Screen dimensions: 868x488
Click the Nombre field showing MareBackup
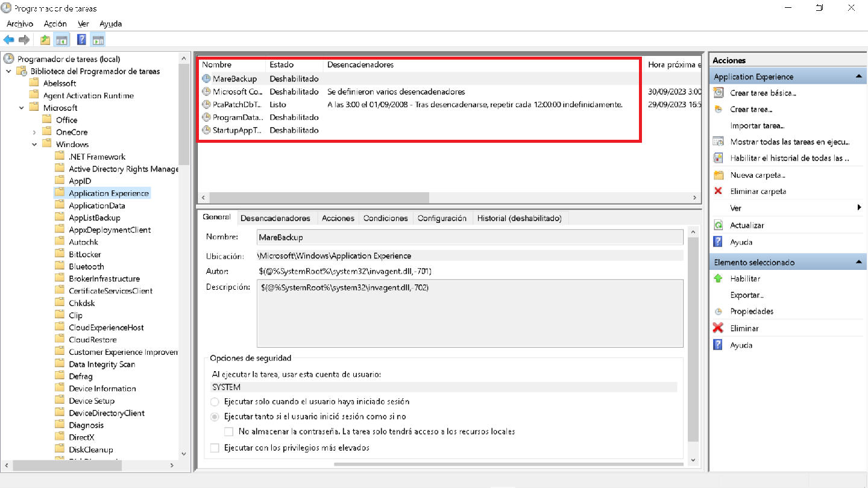click(470, 237)
